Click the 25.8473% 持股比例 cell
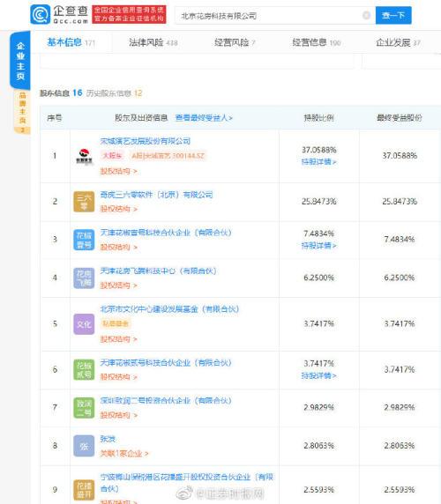 tap(318, 202)
